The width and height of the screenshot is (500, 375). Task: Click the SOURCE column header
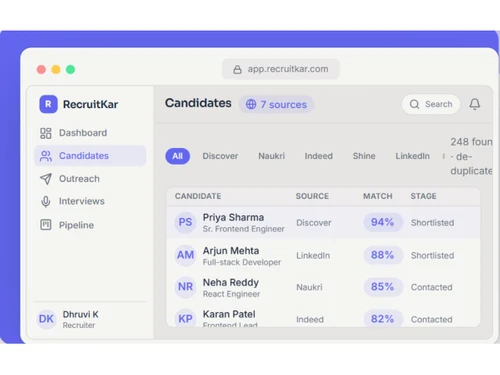point(312,196)
